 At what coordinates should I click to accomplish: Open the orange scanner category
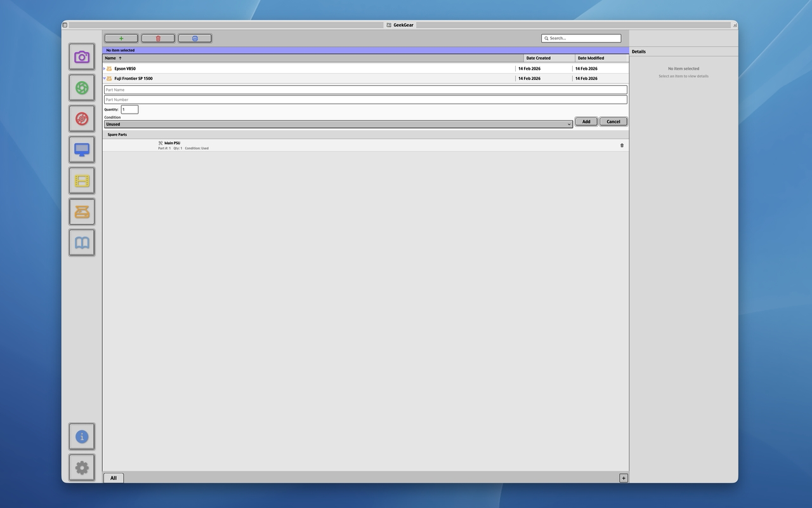coord(82,212)
